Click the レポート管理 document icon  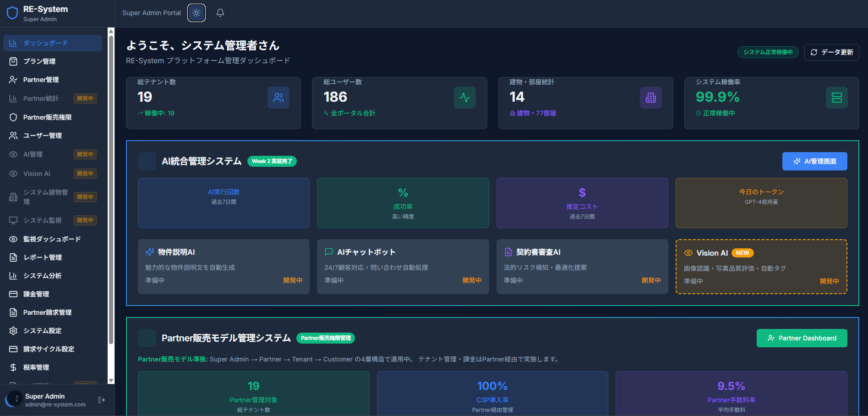13,257
